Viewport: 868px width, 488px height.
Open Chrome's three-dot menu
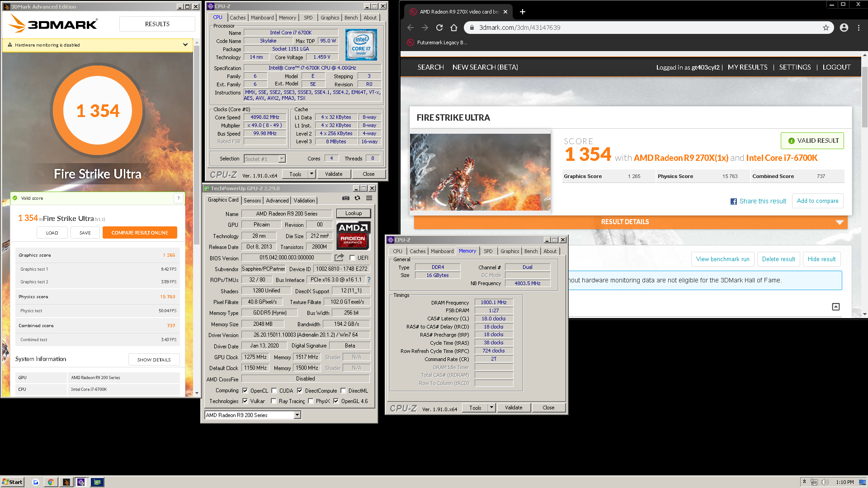click(859, 28)
